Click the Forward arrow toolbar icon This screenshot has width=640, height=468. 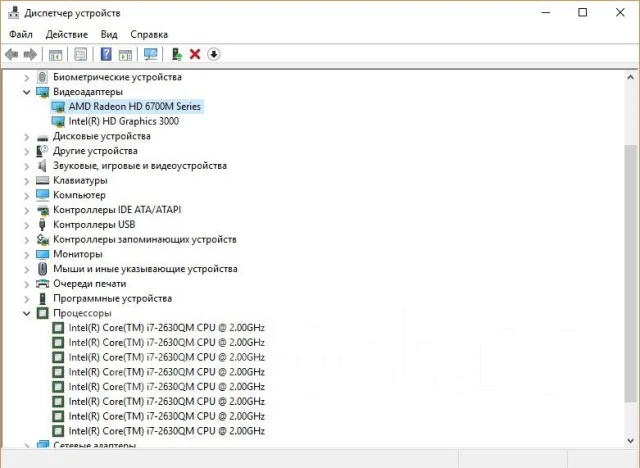[30, 54]
